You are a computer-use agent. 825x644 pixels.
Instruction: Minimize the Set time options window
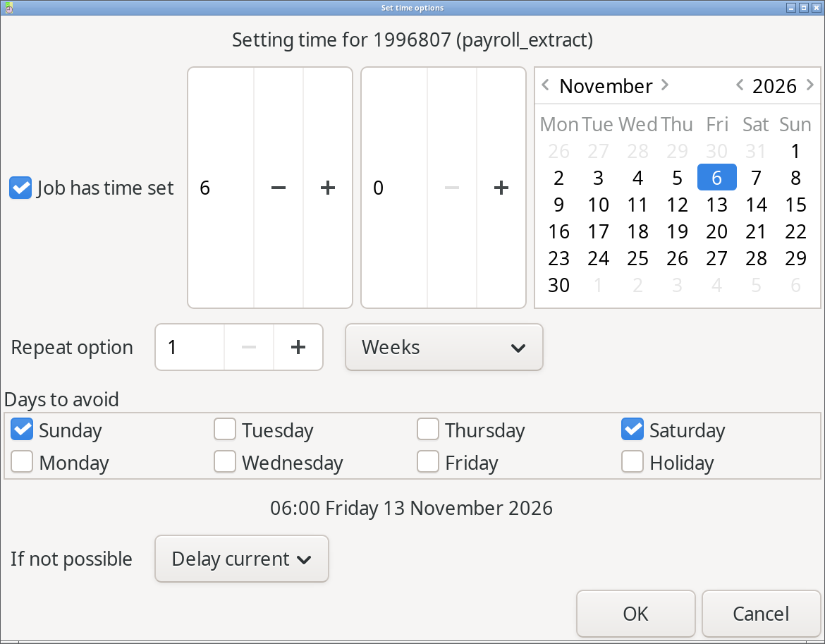click(790, 7)
